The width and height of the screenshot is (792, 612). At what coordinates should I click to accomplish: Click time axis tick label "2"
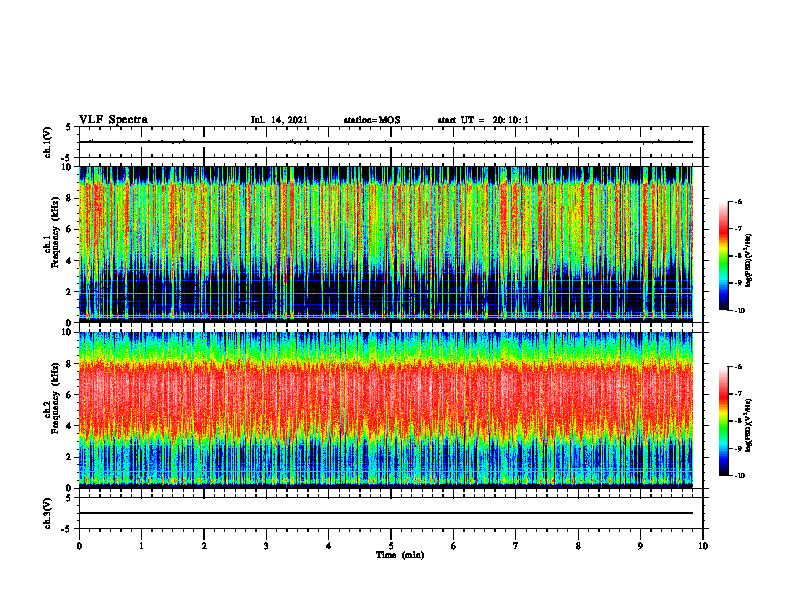point(204,546)
